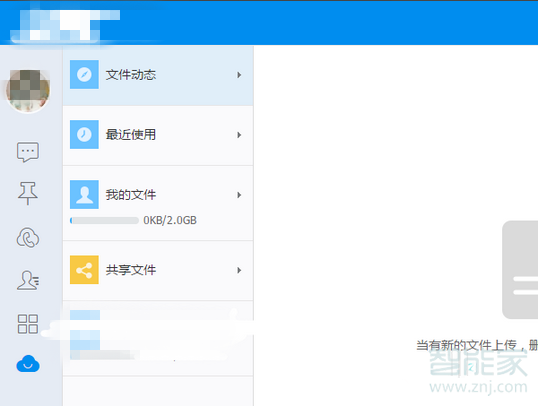Click the person icon beside 我的文件
This screenshot has height=406, width=538.
tap(84, 195)
